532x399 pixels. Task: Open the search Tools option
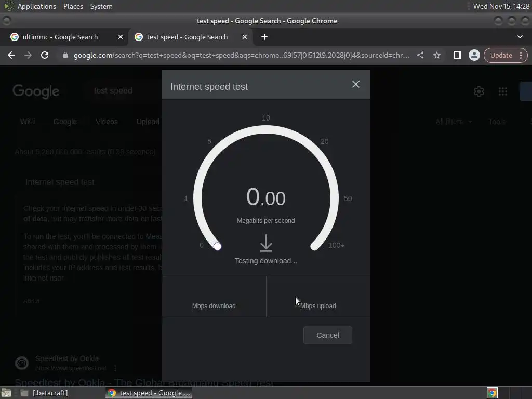click(x=497, y=122)
